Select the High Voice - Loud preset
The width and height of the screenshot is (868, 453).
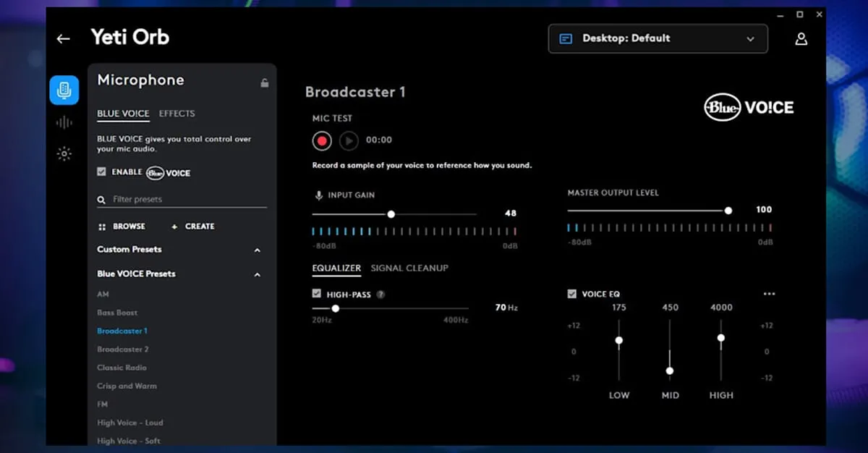pyautogui.click(x=130, y=423)
